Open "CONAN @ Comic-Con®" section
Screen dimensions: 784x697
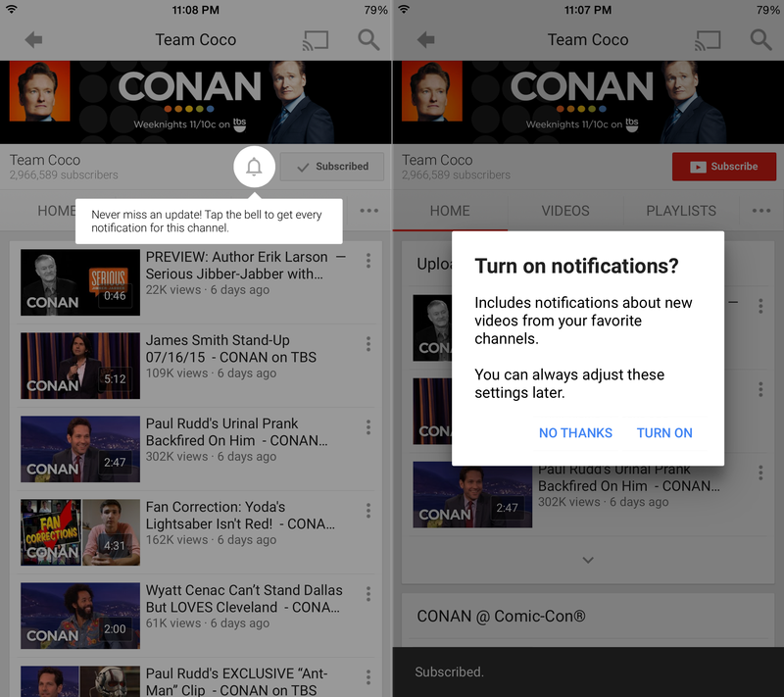(x=501, y=616)
